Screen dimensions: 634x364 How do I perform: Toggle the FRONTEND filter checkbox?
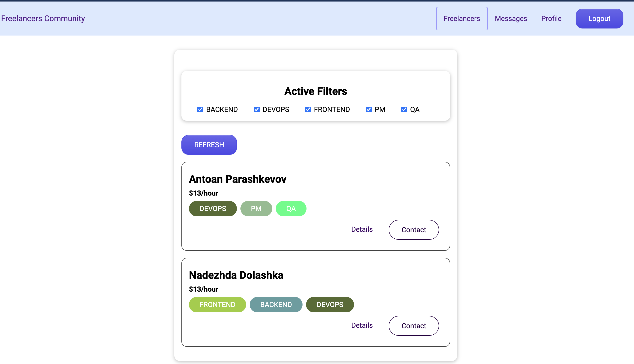pos(308,109)
